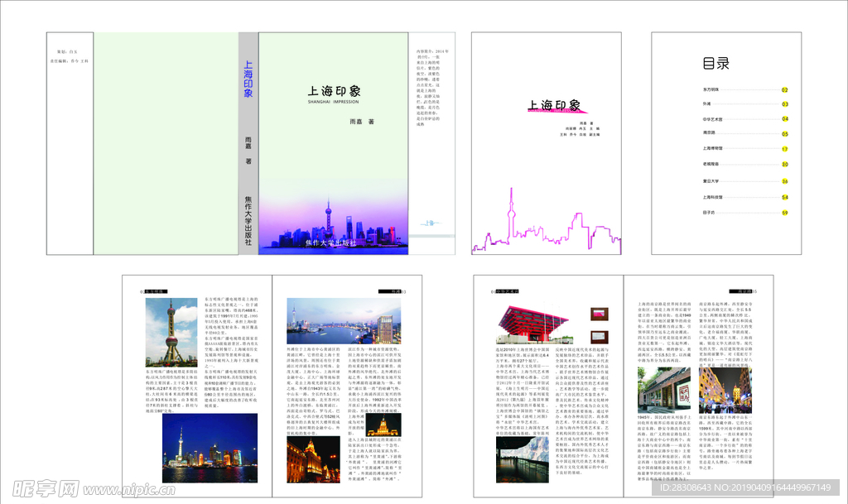Click yellow page number 04 badge

[784, 119]
